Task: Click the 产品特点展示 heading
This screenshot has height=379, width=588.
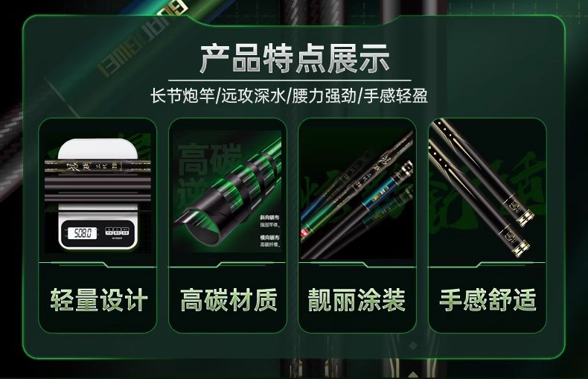Action: point(295,58)
